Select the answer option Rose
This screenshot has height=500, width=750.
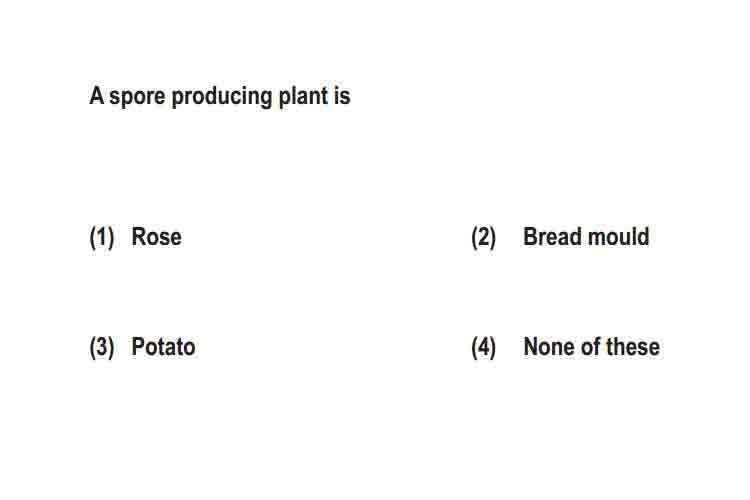(x=156, y=237)
